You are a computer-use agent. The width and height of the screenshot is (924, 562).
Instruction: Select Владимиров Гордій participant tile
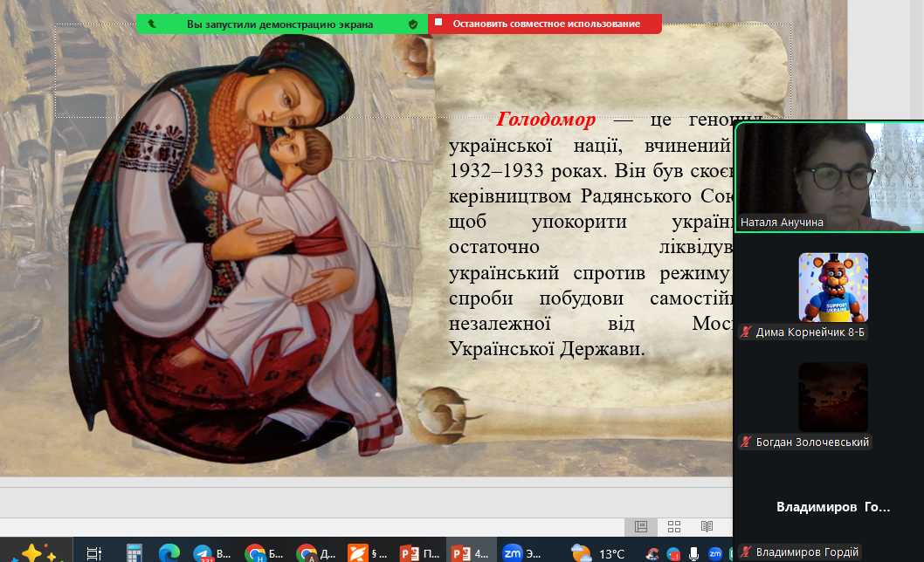click(x=833, y=507)
